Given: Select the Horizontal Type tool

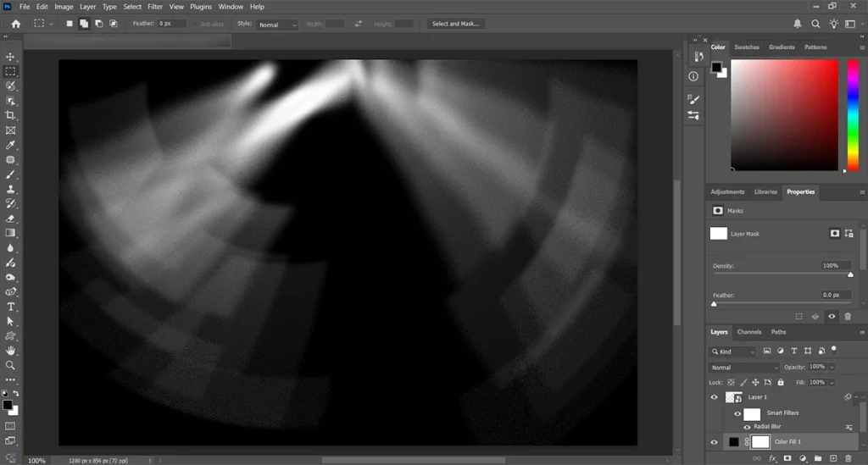Looking at the screenshot, I should (11, 307).
